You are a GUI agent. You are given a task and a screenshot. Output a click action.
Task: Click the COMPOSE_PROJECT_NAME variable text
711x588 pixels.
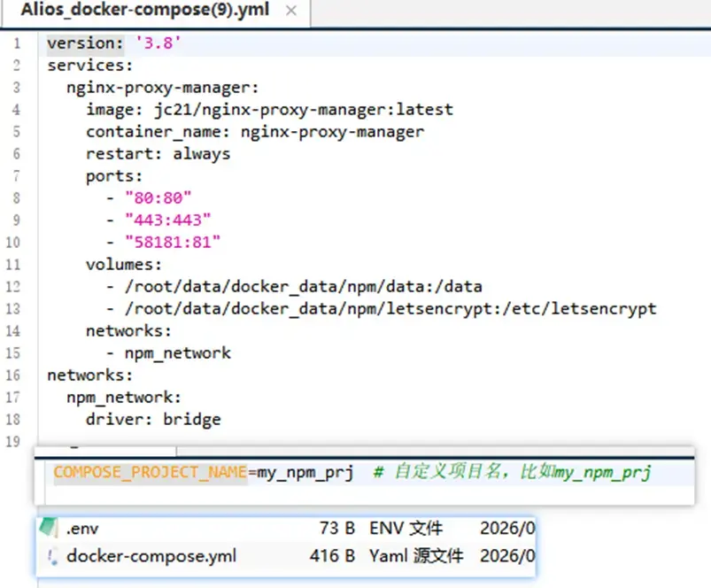pyautogui.click(x=150, y=473)
